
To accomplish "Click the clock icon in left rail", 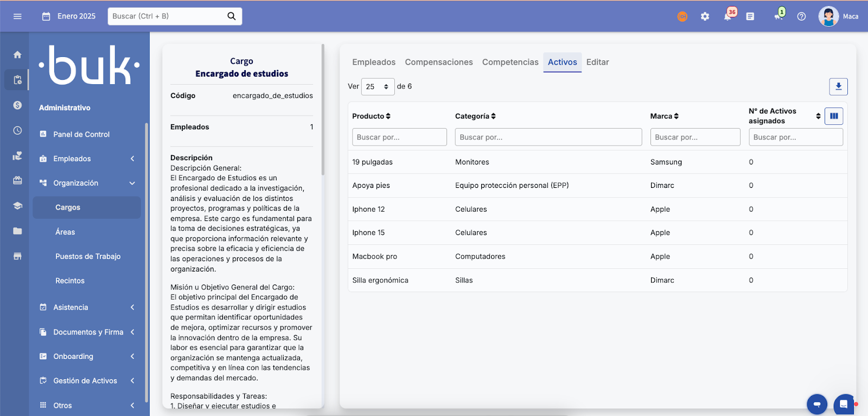I will tap(17, 130).
